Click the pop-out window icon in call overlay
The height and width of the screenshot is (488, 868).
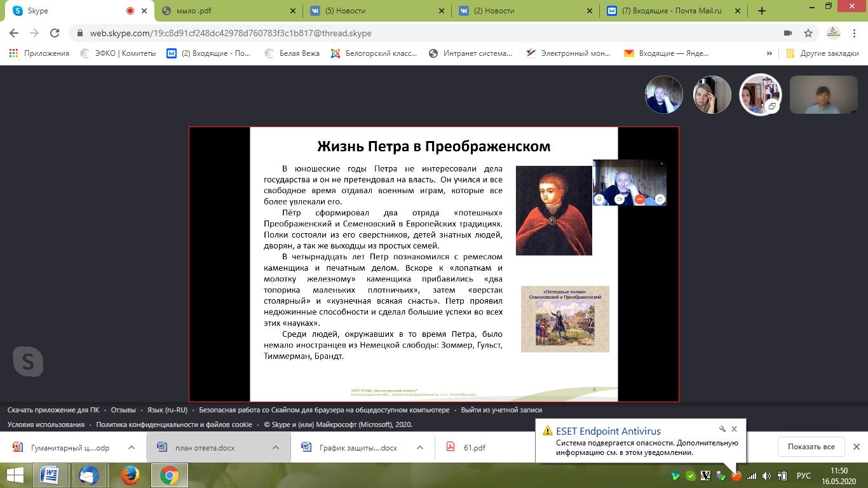click(660, 200)
